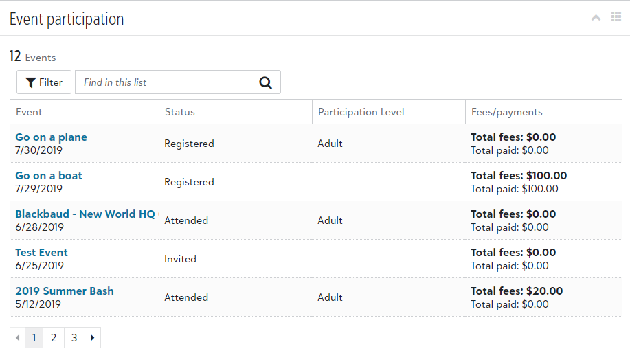The width and height of the screenshot is (630, 364).
Task: Go to page 2 of events
Action: (x=54, y=337)
